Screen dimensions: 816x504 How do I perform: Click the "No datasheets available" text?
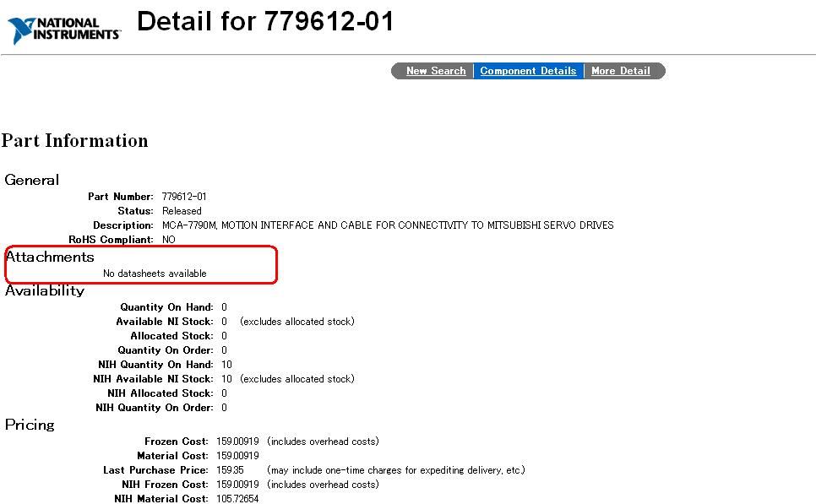155,274
